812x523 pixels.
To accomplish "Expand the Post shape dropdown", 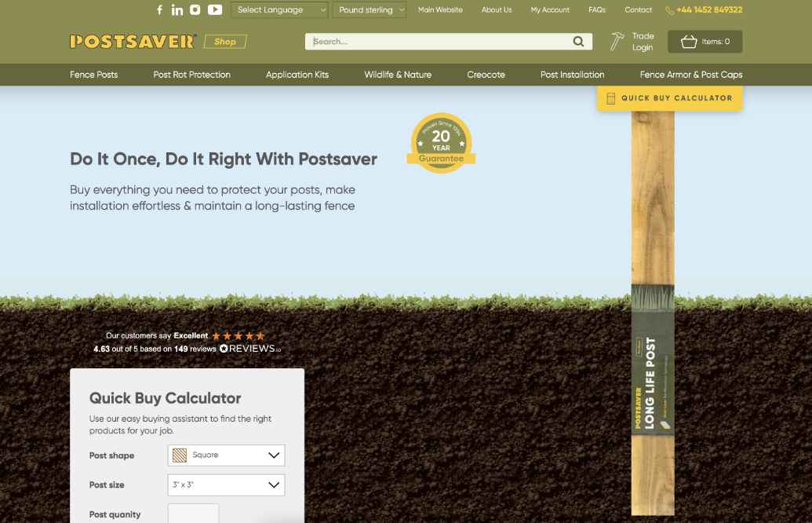I will [x=226, y=455].
